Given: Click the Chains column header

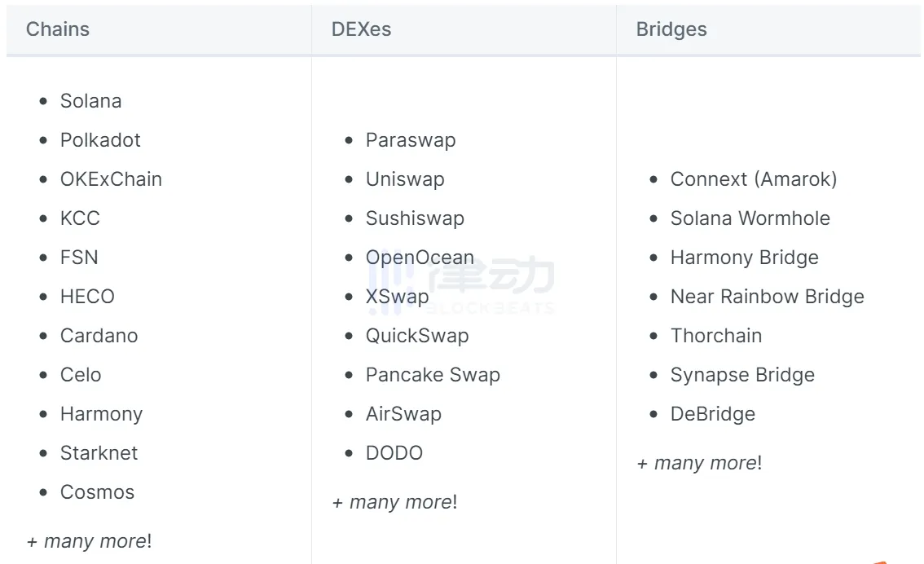Looking at the screenshot, I should click(58, 29).
